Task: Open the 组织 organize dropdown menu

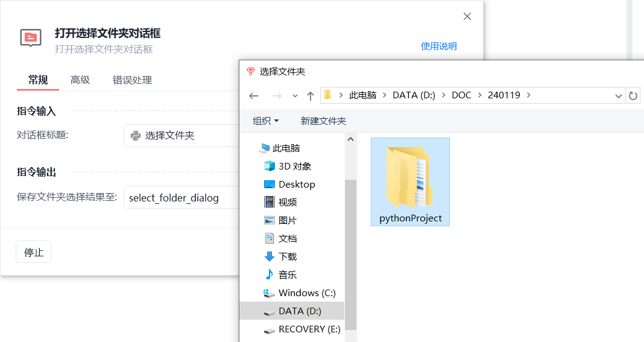Action: (x=266, y=121)
